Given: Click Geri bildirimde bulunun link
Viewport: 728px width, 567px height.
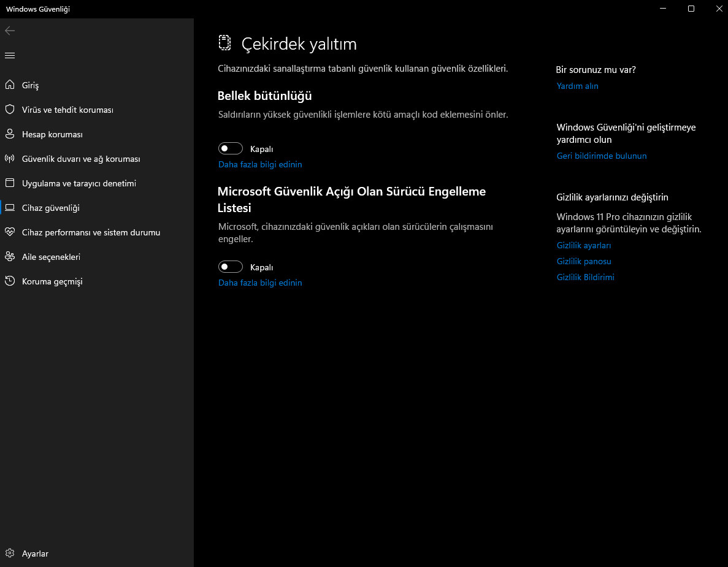Looking at the screenshot, I should point(601,156).
